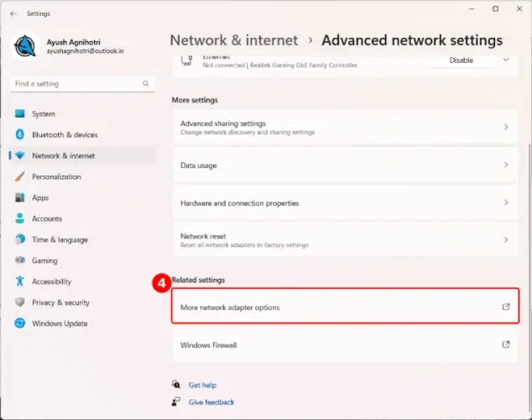Expand the Ethernet adapter chevron
Viewport: 532px width, 420px height.
coord(506,60)
